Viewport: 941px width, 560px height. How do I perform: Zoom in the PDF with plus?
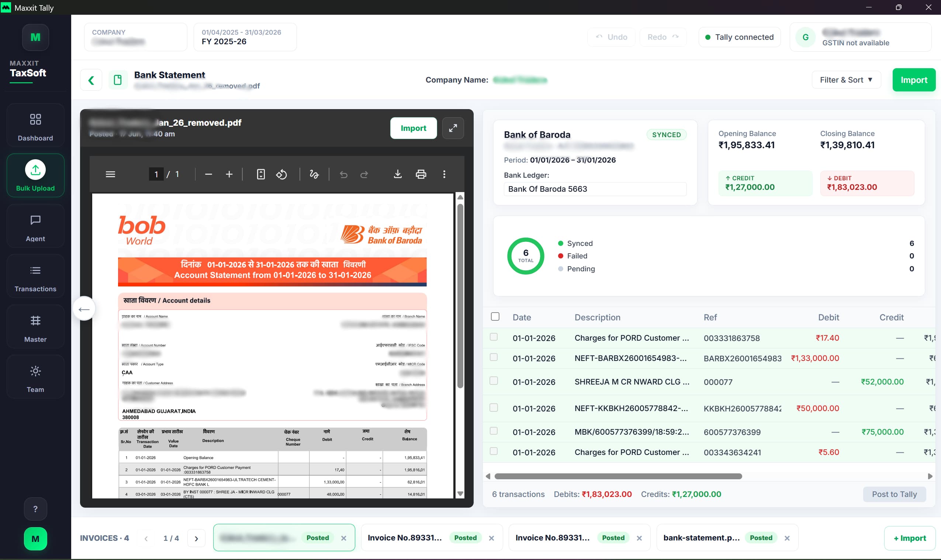click(x=229, y=174)
